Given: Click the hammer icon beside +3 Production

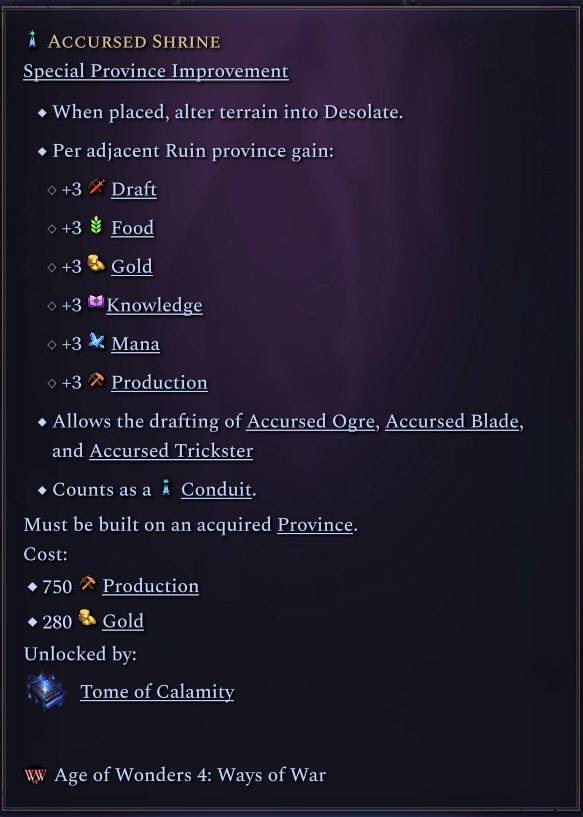Looking at the screenshot, I should [x=96, y=380].
